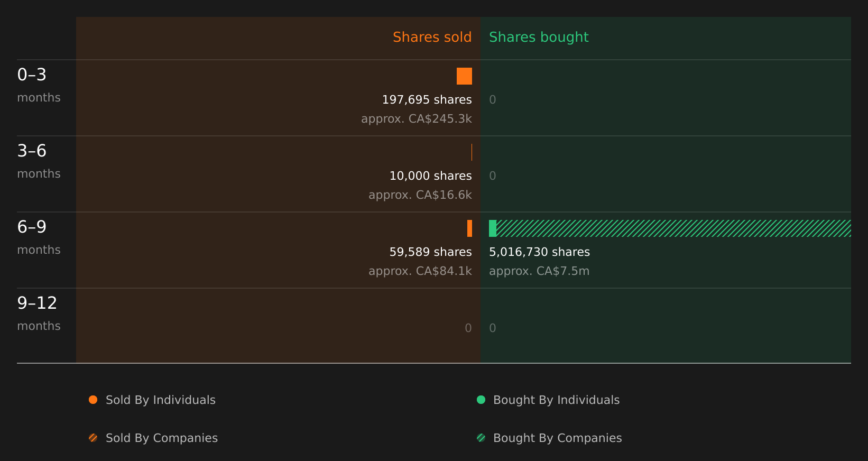Click the 0–3 months bought zero value

[x=493, y=99]
